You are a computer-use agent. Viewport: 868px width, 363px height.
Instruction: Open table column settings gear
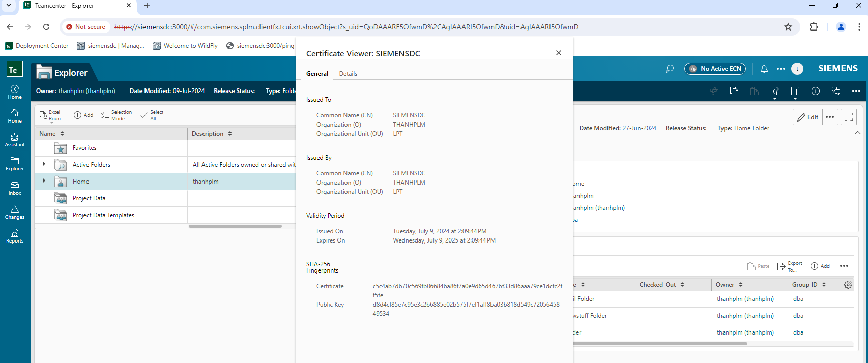(848, 285)
